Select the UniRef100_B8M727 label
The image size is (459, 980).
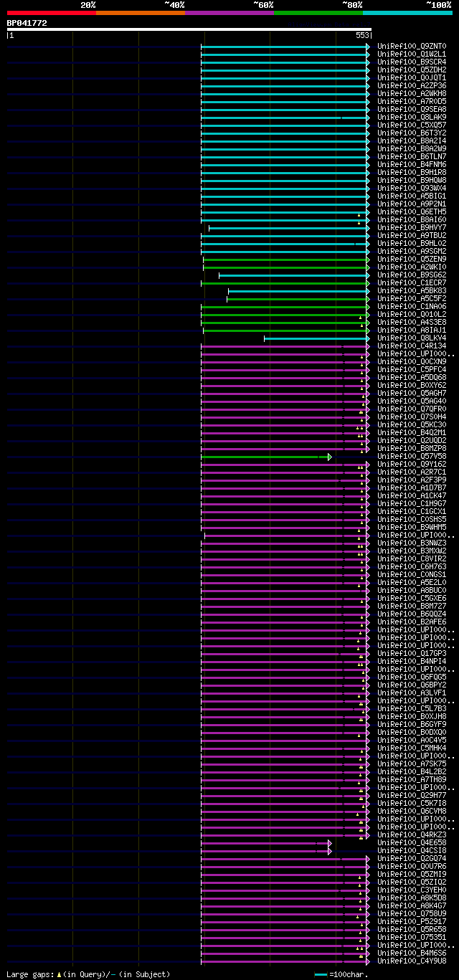tap(412, 606)
